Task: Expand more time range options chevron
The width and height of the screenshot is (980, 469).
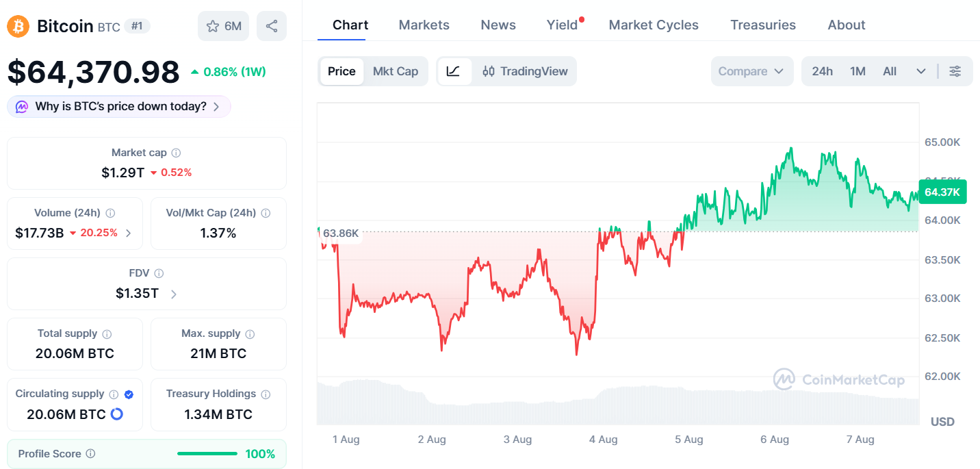Action: coord(920,71)
